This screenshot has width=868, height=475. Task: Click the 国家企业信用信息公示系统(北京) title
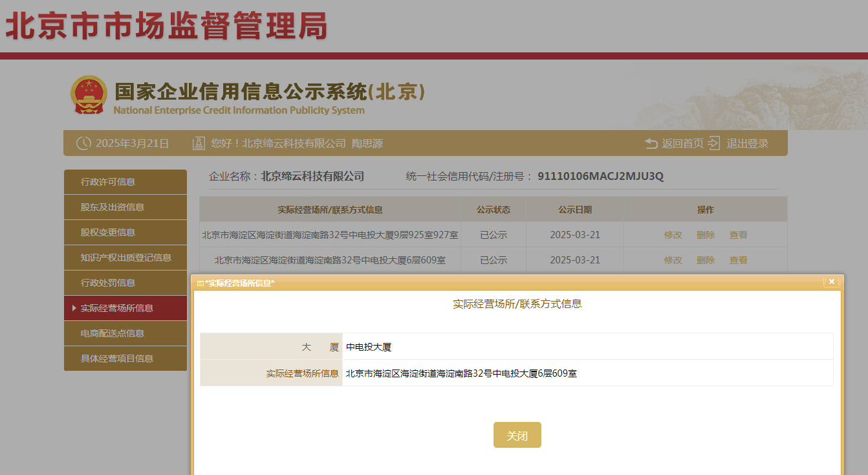click(x=270, y=92)
